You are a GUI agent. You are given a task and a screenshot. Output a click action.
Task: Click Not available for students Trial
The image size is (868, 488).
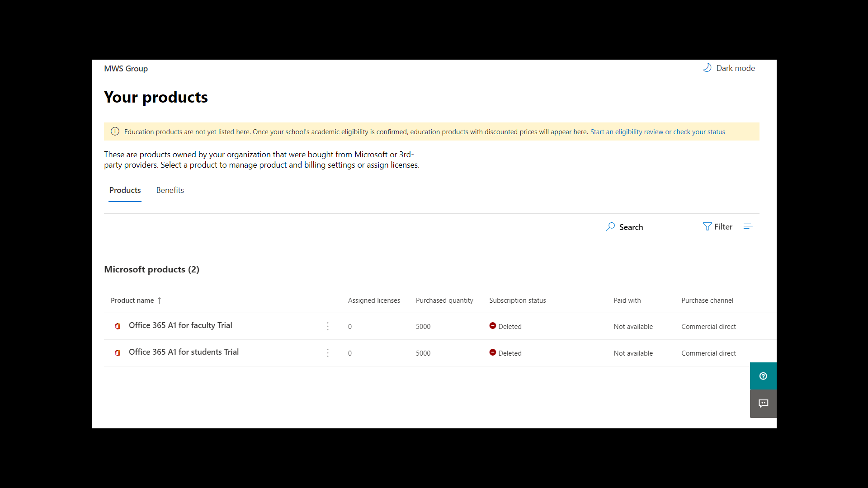pos(633,353)
